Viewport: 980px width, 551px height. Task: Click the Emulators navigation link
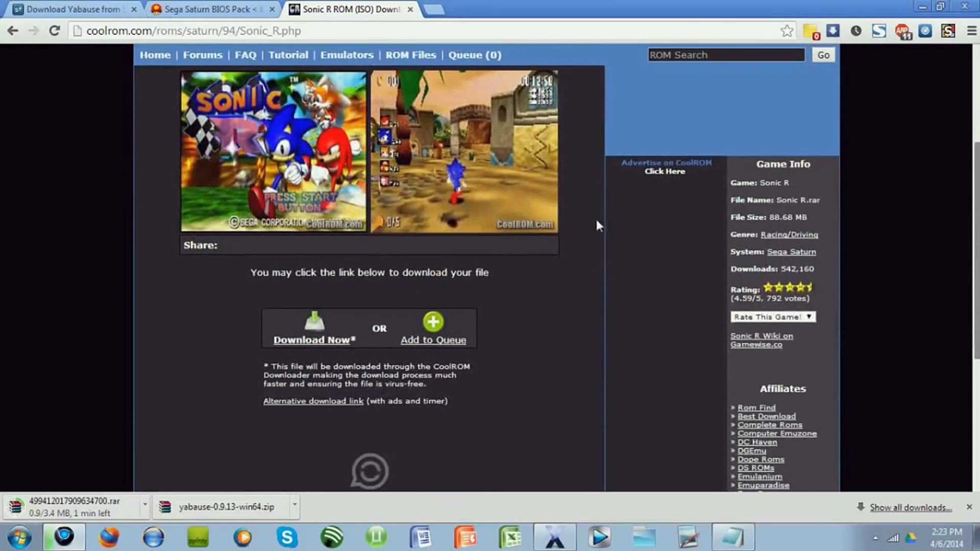coord(347,55)
